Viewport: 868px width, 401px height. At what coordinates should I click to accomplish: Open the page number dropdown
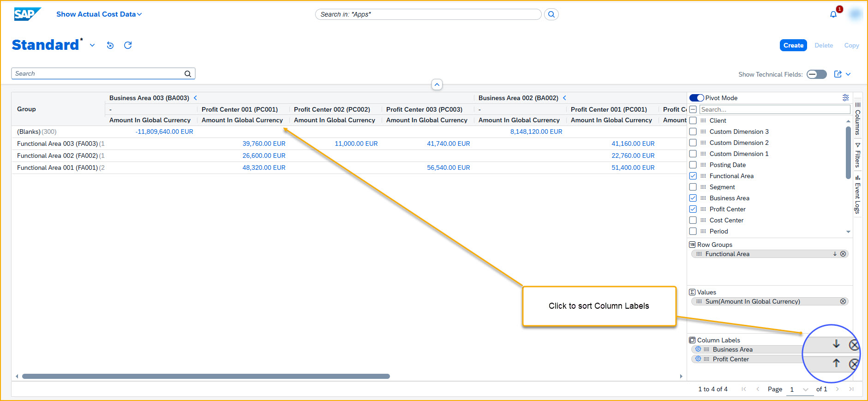tap(805, 389)
